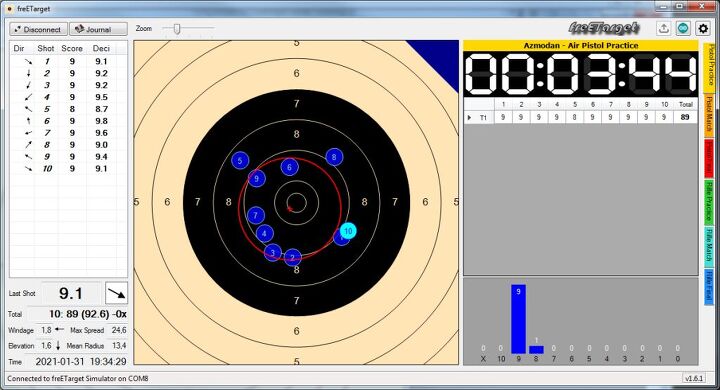Select decimal score 8.7 for shot 5
This screenshot has height=390, width=720.
point(101,109)
